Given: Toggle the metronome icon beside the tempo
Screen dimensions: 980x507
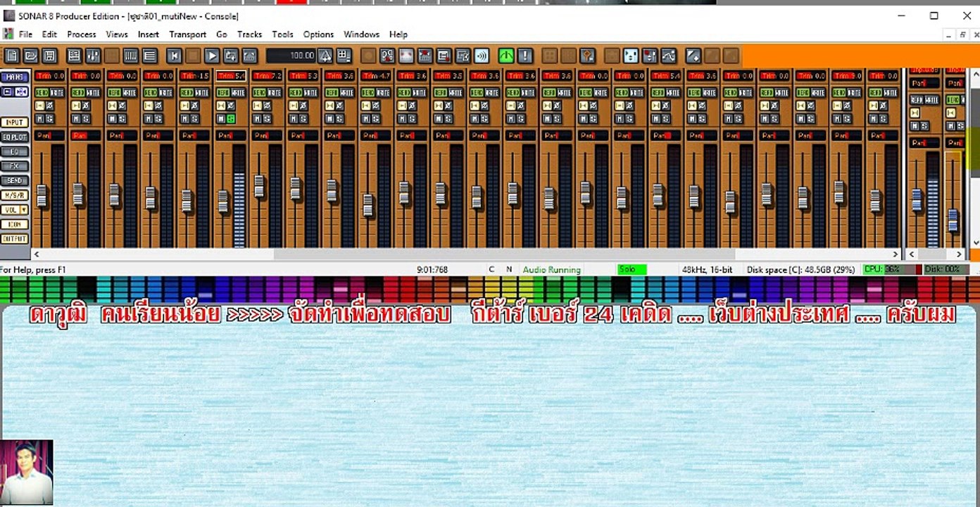Looking at the screenshot, I should point(325,56).
